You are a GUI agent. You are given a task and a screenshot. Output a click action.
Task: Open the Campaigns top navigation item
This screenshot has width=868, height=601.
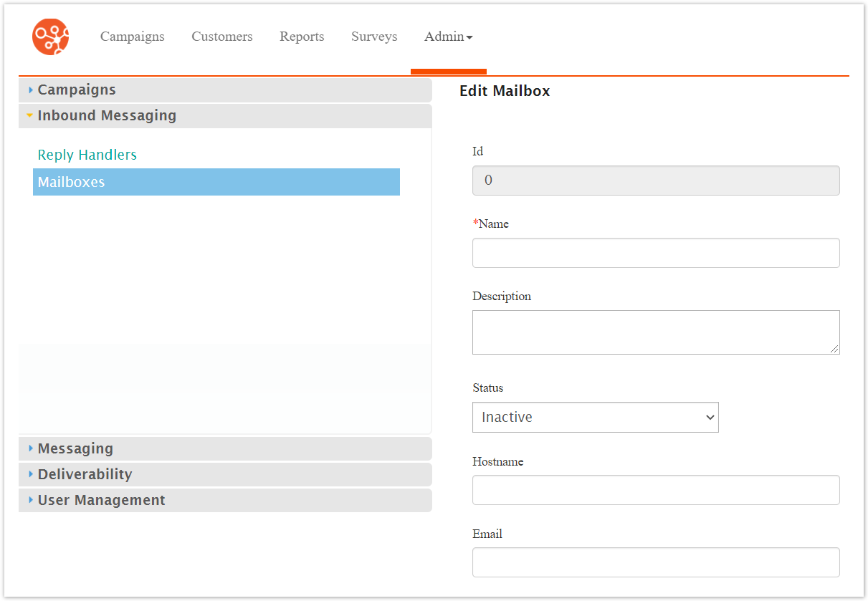point(132,37)
